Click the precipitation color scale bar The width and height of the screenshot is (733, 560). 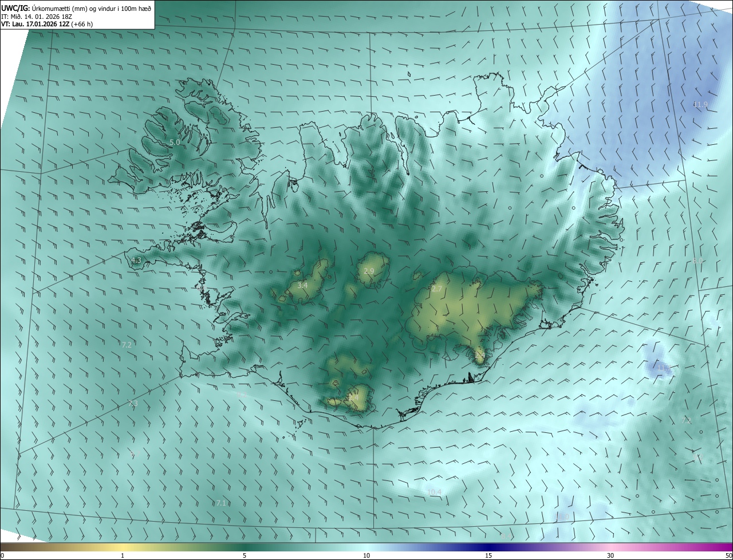(x=366, y=547)
